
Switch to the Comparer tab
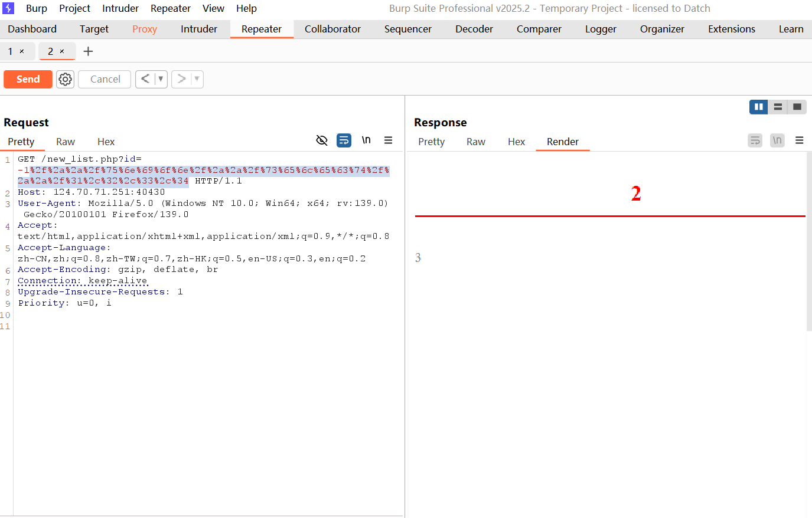(539, 29)
